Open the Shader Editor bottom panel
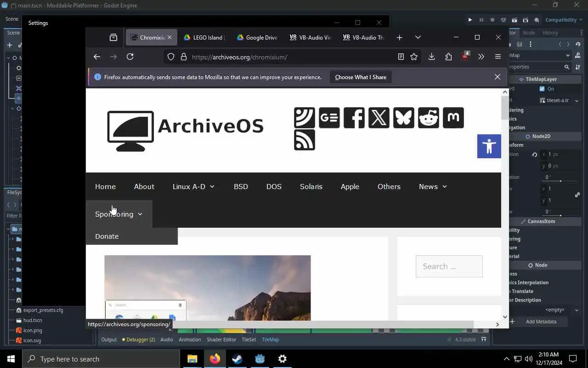The height and width of the screenshot is (368, 588). [x=221, y=339]
